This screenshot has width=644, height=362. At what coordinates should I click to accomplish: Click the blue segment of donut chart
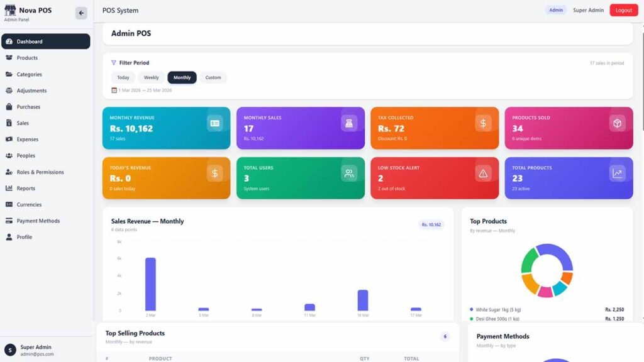pyautogui.click(x=558, y=254)
